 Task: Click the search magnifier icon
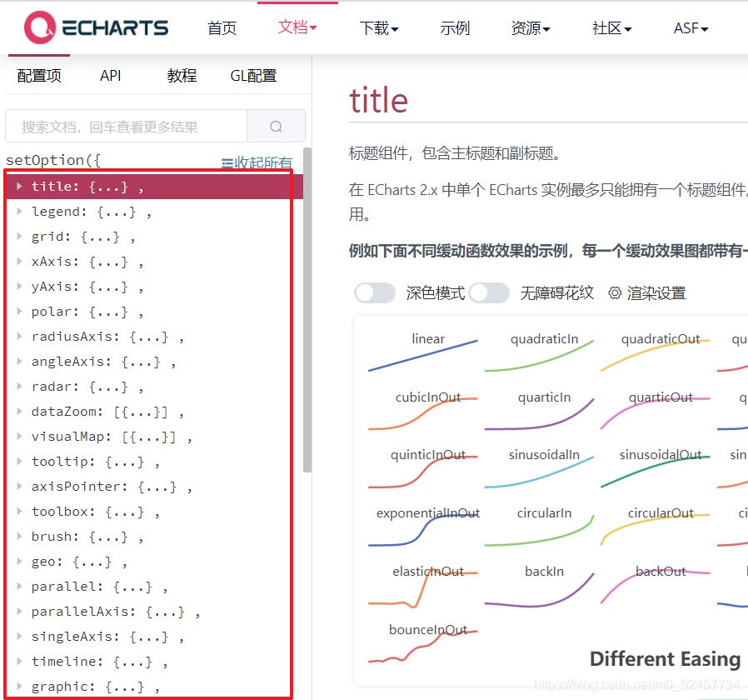pyautogui.click(x=276, y=125)
